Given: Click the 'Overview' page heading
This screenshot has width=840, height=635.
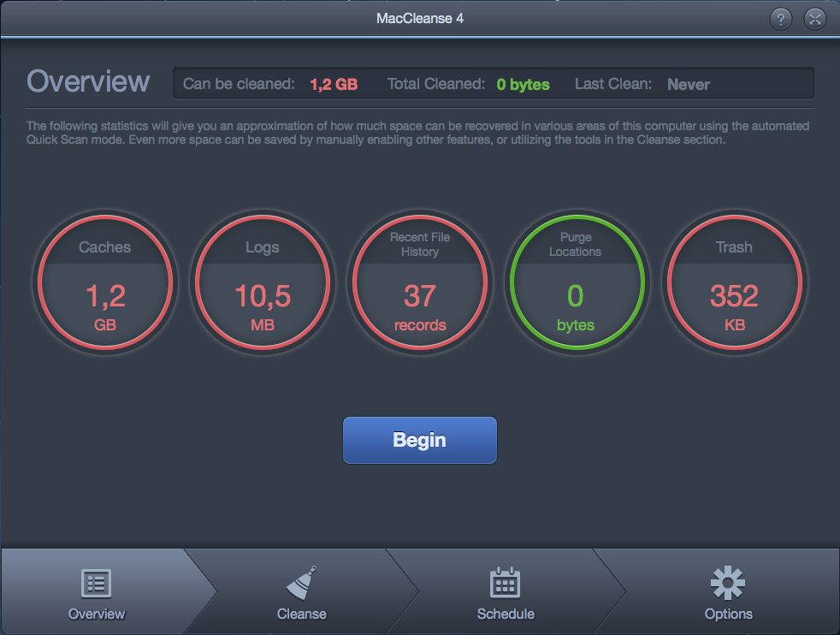Looking at the screenshot, I should click(x=88, y=81).
